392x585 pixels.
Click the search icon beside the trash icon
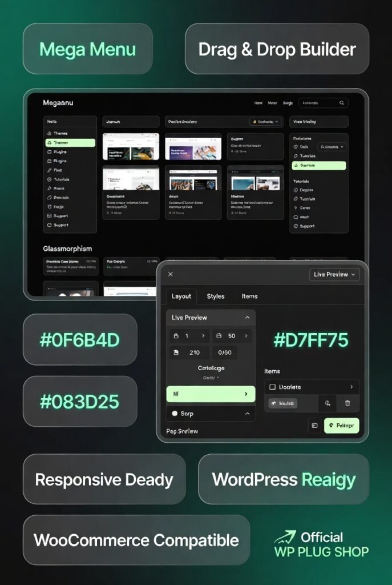(x=327, y=403)
